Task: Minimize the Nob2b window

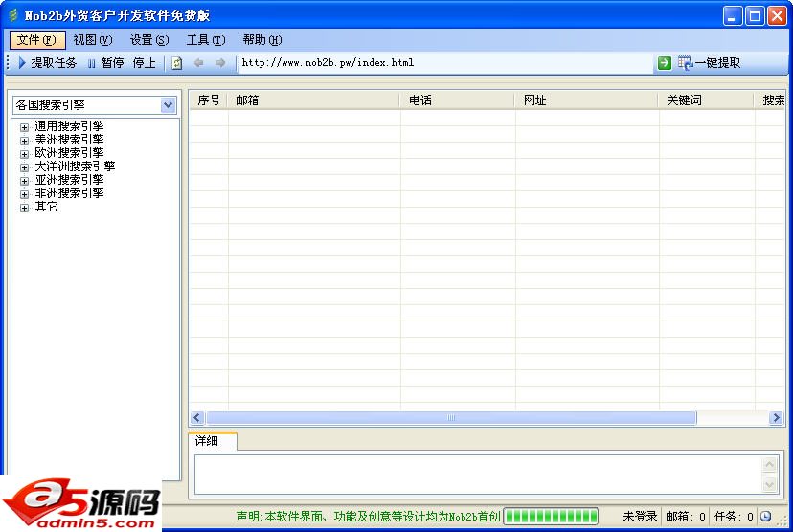Action: 732,16
